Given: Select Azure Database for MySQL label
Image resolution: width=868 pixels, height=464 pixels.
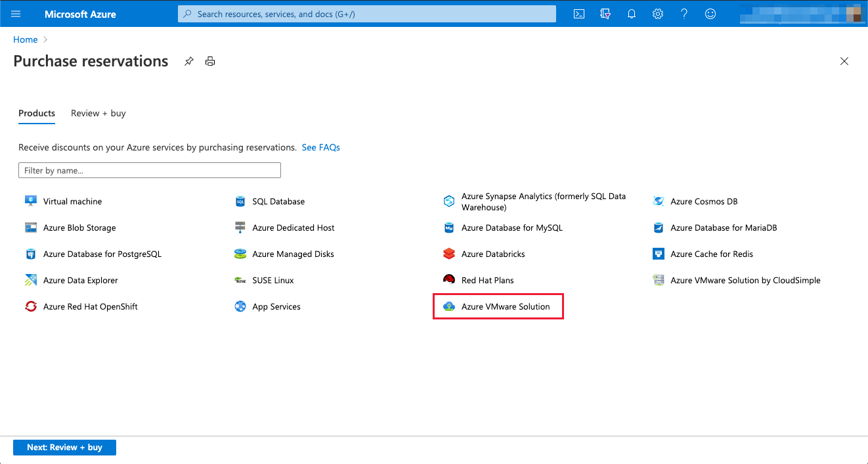Looking at the screenshot, I should pyautogui.click(x=512, y=227).
